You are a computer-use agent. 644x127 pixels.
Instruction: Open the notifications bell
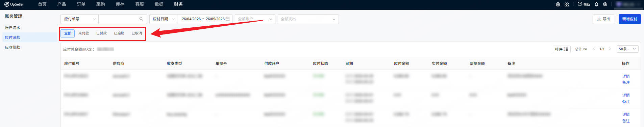tap(596, 4)
